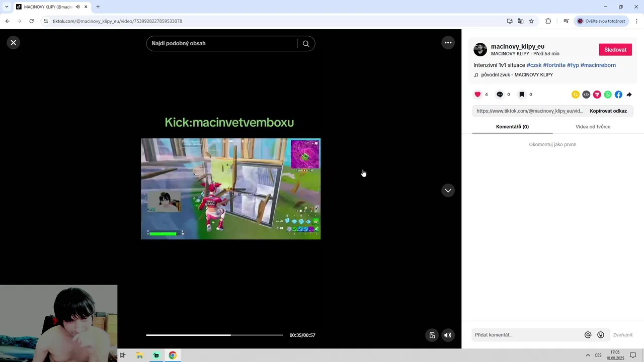Viewport: 644px width, 362px height.
Task: Insert a mention using the @ icon
Action: point(588,335)
